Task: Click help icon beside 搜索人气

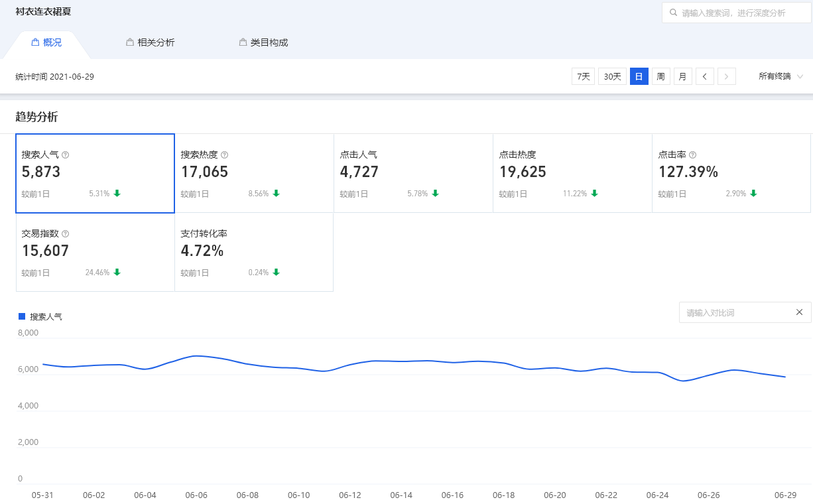Action: click(x=65, y=155)
